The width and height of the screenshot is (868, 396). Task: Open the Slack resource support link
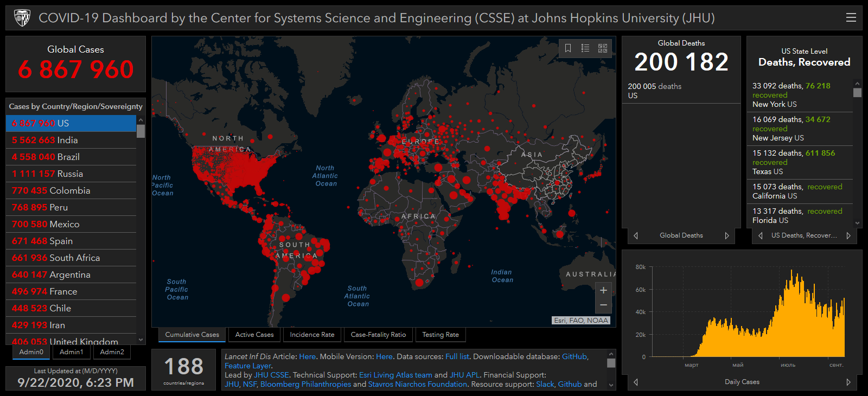[545, 384]
